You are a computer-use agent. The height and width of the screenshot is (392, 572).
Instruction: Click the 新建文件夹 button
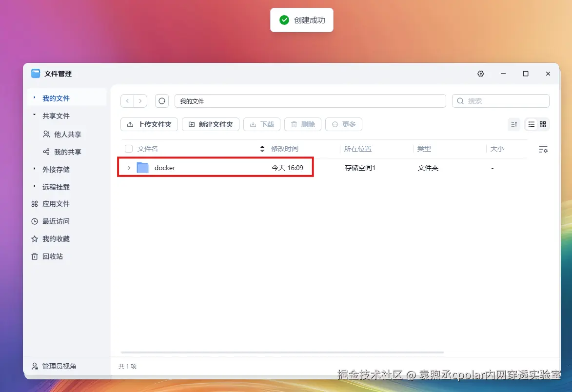[x=211, y=124]
